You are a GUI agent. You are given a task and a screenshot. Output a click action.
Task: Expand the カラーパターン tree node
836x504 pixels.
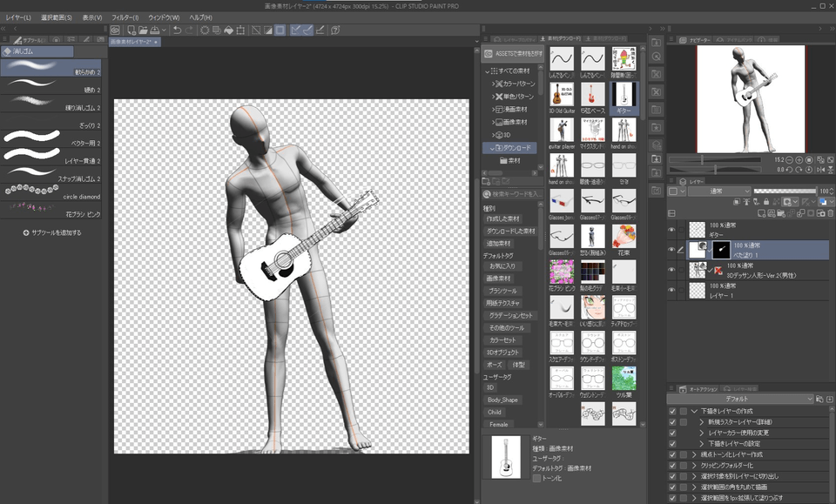point(493,84)
